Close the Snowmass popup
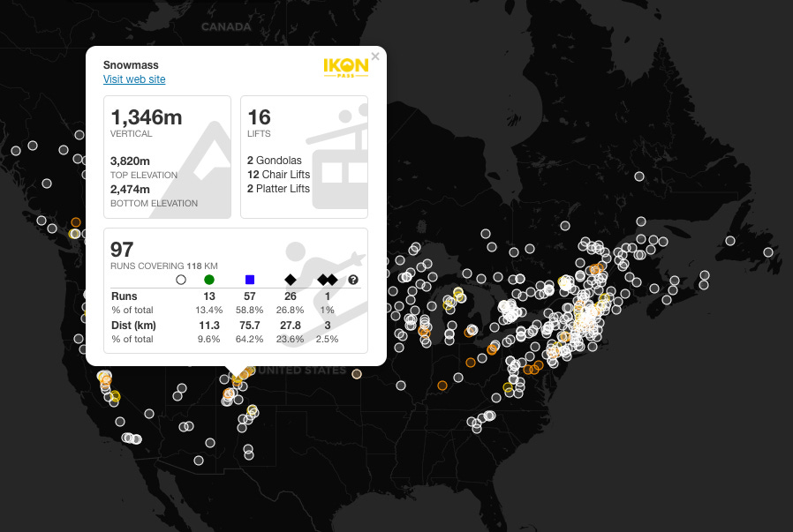Screen dimensions: 793x532 click(x=375, y=56)
